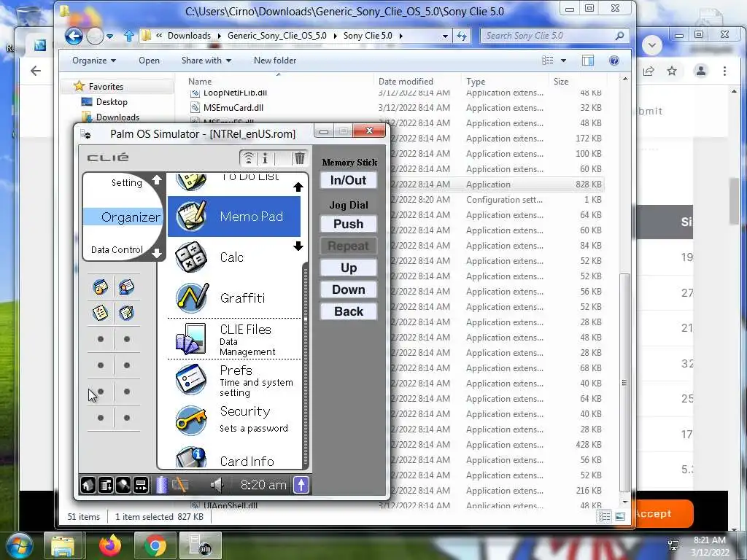Click the Memo shortcut icon in grid
747x560 pixels.
[x=127, y=313]
